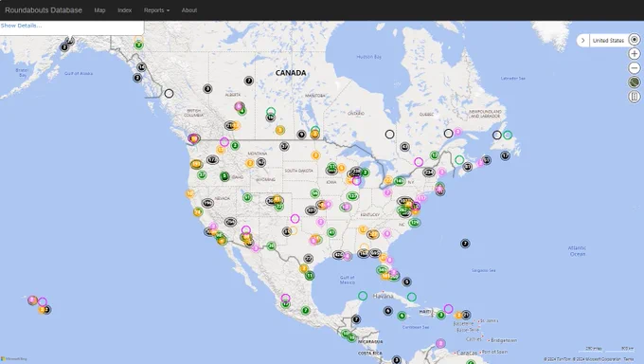Zoom out with the minus button
The width and height of the screenshot is (644, 364).
pyautogui.click(x=635, y=68)
